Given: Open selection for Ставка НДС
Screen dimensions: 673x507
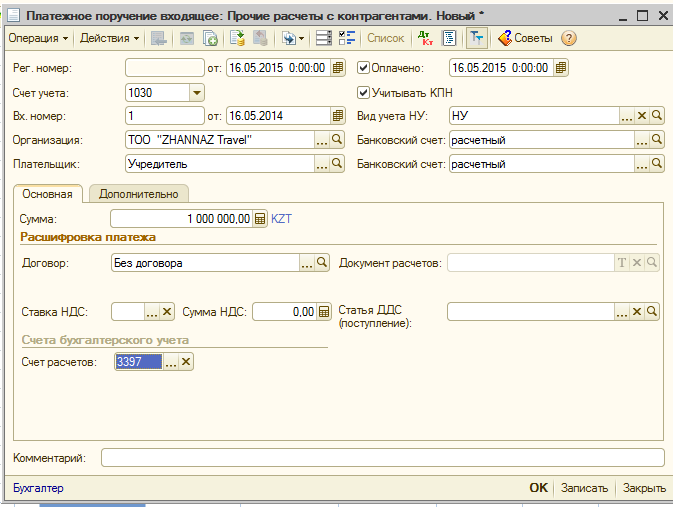Looking at the screenshot, I should click(x=152, y=312).
